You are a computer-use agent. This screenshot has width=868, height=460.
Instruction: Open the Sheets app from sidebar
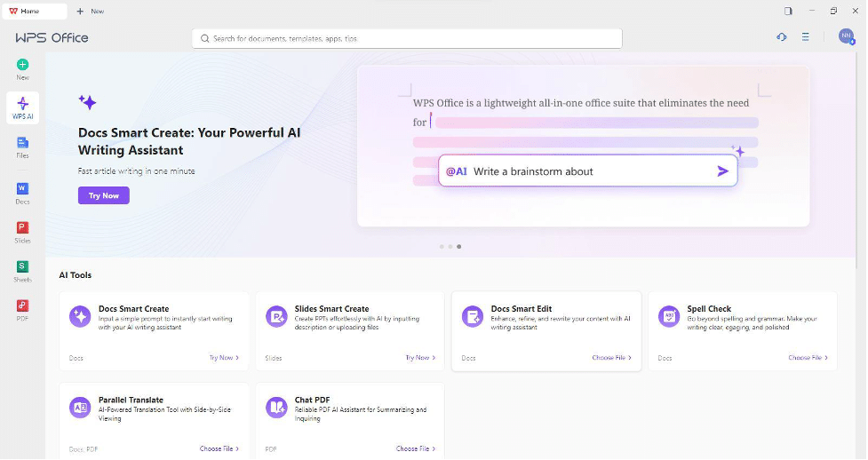coord(23,271)
